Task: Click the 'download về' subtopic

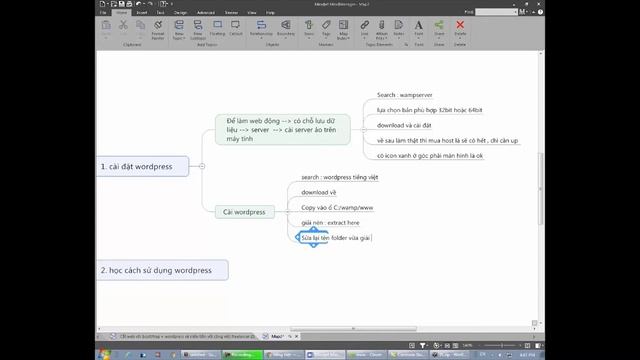Action: coord(319,192)
